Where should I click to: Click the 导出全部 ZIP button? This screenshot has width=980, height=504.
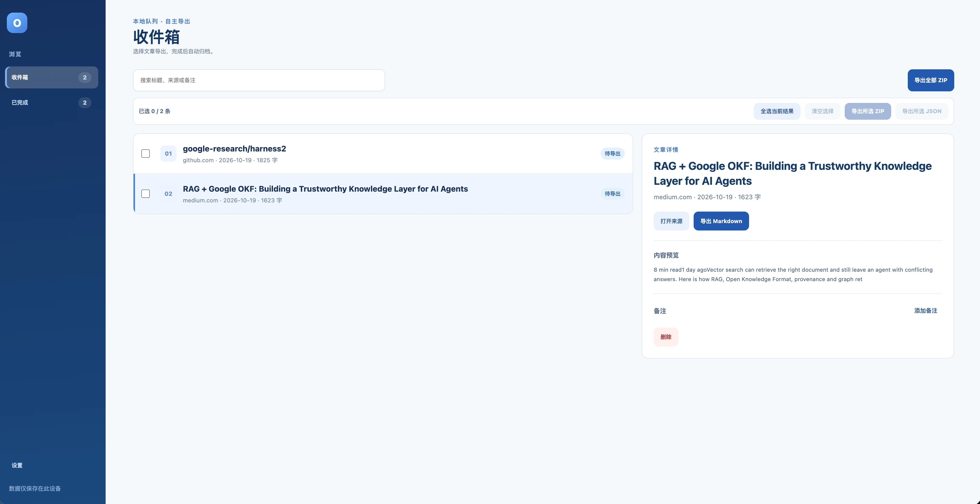click(931, 80)
